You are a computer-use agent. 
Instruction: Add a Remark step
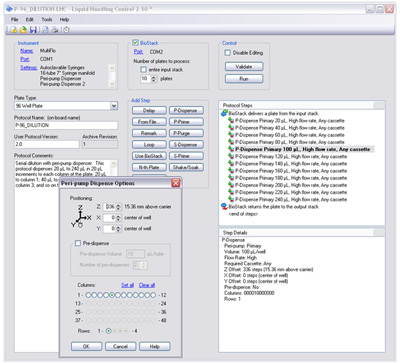pyautogui.click(x=149, y=133)
